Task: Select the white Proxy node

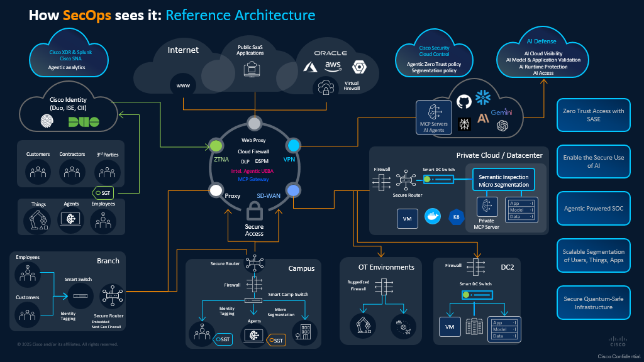Action: [216, 190]
